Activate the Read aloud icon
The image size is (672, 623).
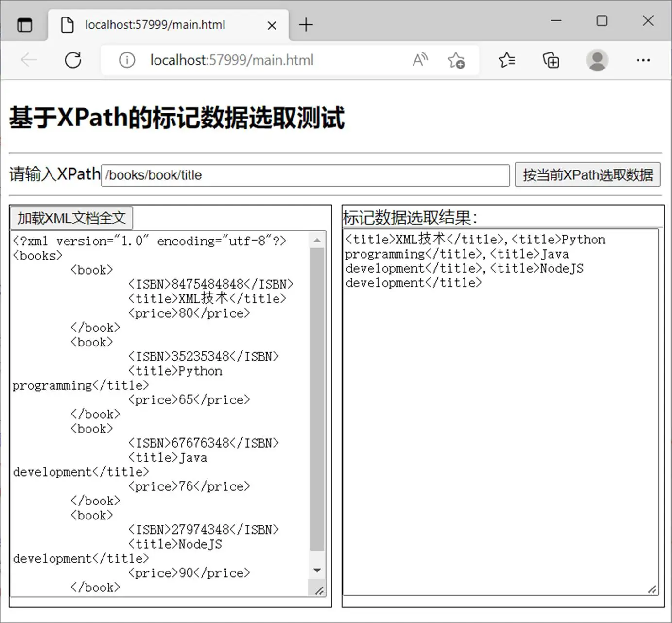(420, 60)
